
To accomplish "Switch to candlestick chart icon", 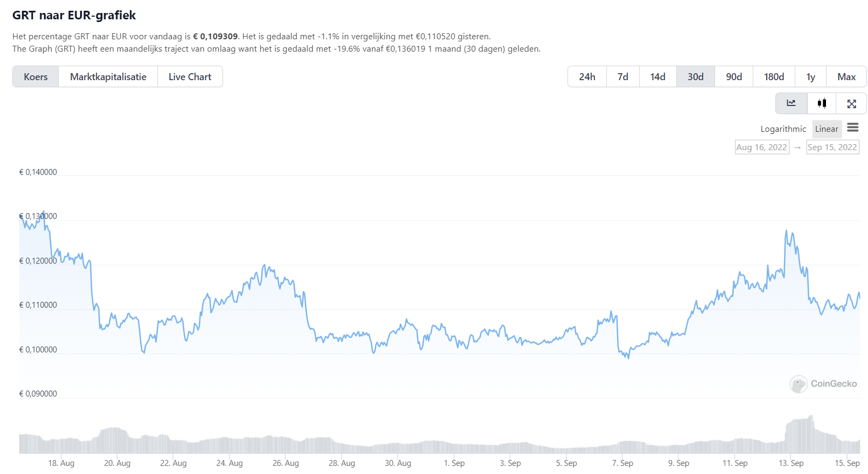I will click(822, 103).
